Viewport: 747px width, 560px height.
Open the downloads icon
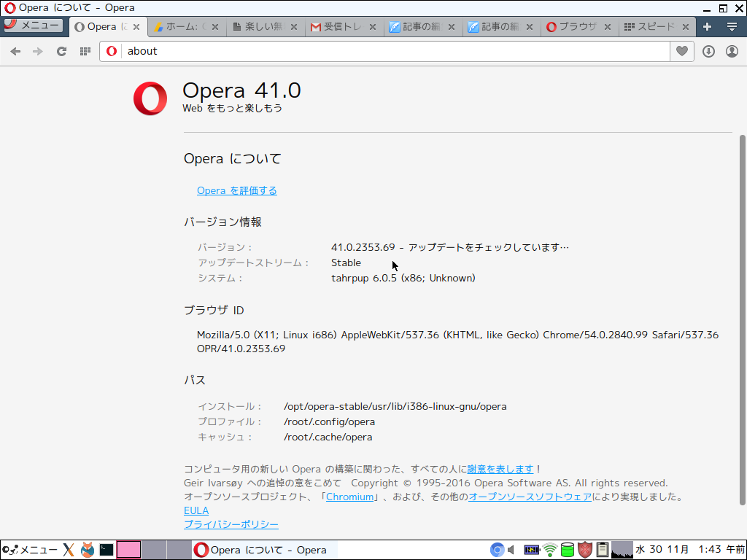coord(708,52)
